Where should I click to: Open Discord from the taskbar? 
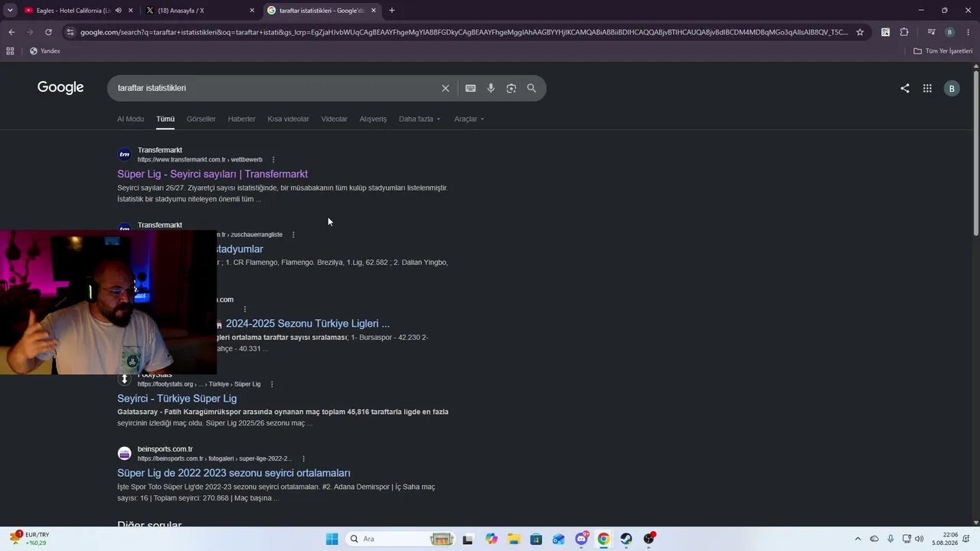click(582, 539)
